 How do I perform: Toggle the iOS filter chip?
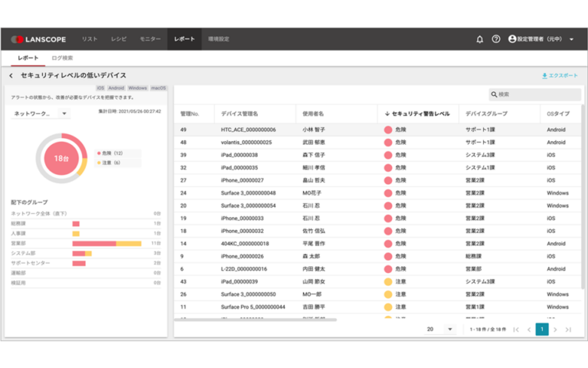tap(100, 88)
